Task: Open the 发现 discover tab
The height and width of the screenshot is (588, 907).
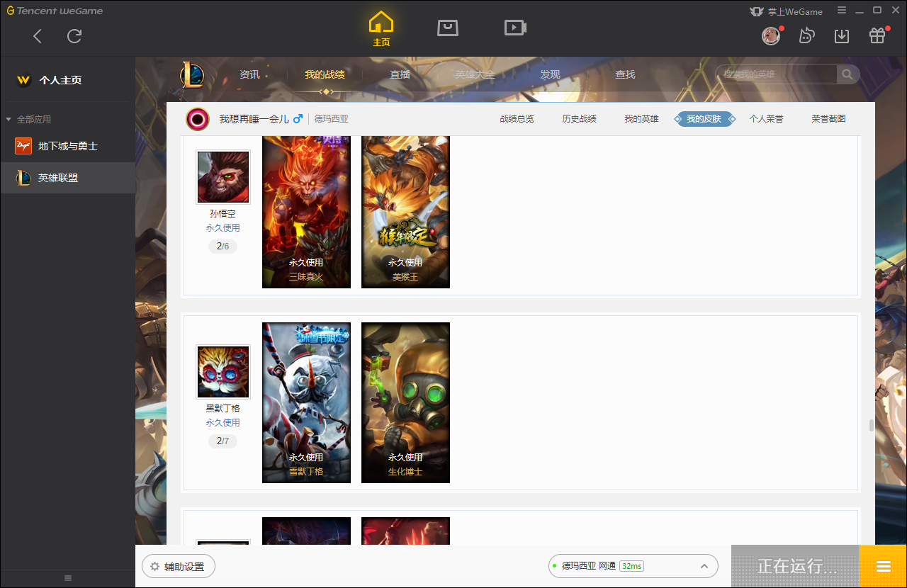Action: coord(550,74)
